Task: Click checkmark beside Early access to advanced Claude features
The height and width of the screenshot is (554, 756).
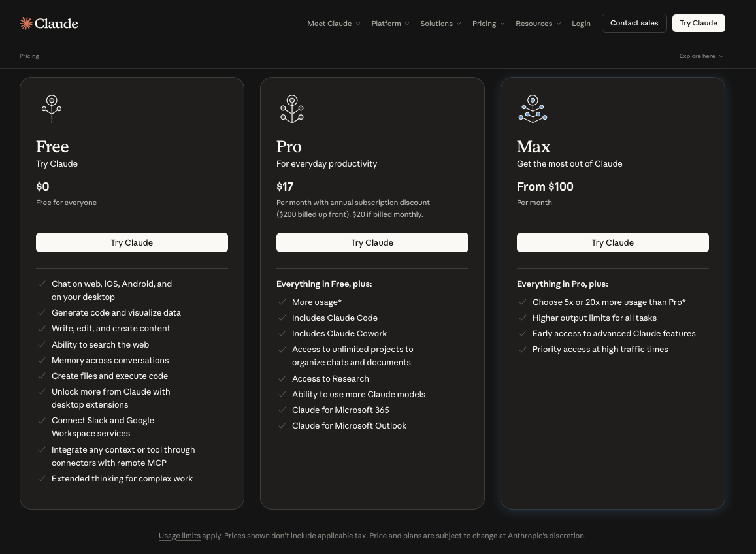Action: pyautogui.click(x=523, y=333)
